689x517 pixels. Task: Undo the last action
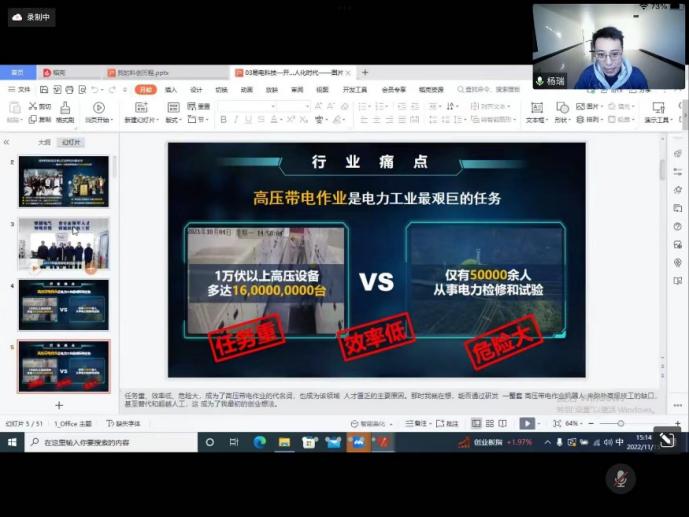tap(95, 90)
